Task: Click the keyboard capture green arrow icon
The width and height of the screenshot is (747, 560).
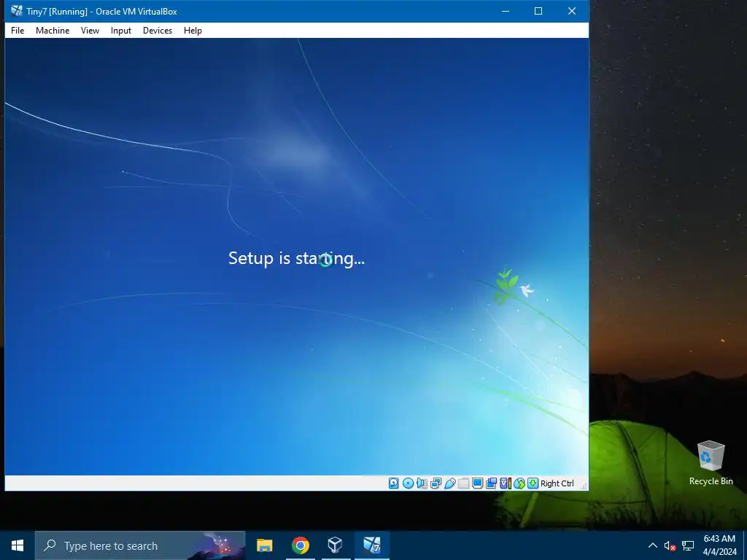Action: [533, 483]
